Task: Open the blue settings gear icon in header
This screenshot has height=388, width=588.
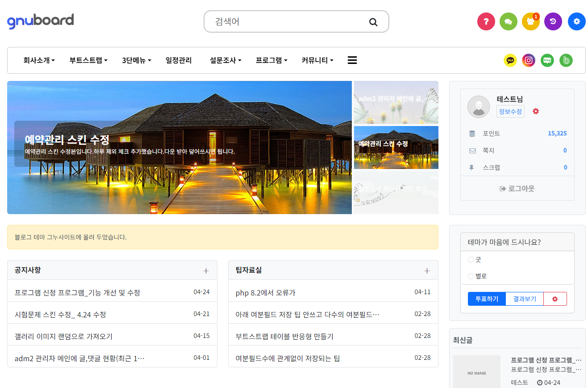Action: 576,21
